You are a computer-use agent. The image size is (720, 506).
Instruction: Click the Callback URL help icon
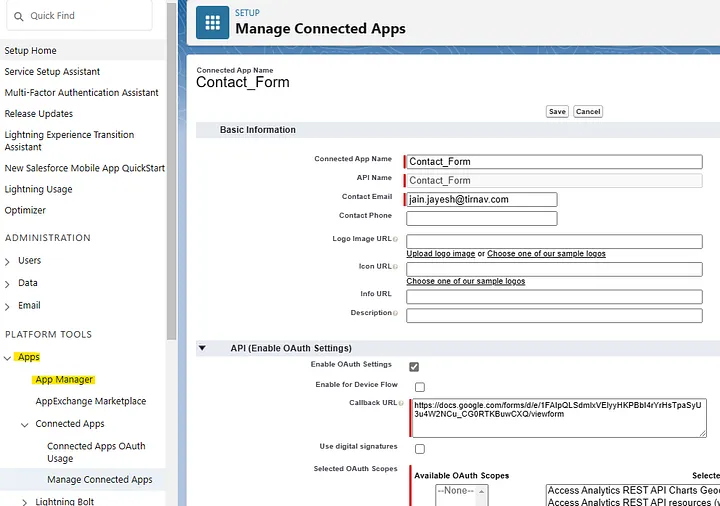point(401,403)
